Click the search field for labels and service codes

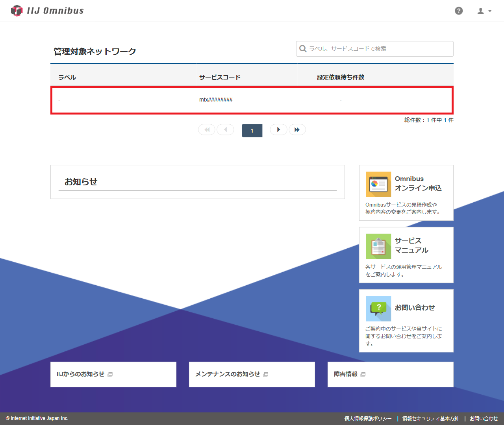(374, 49)
